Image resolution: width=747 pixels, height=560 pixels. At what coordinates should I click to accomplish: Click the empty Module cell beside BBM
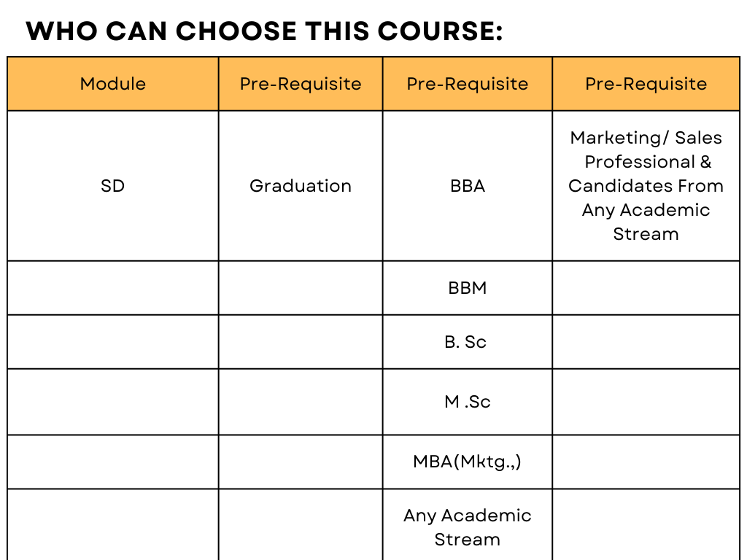(113, 287)
